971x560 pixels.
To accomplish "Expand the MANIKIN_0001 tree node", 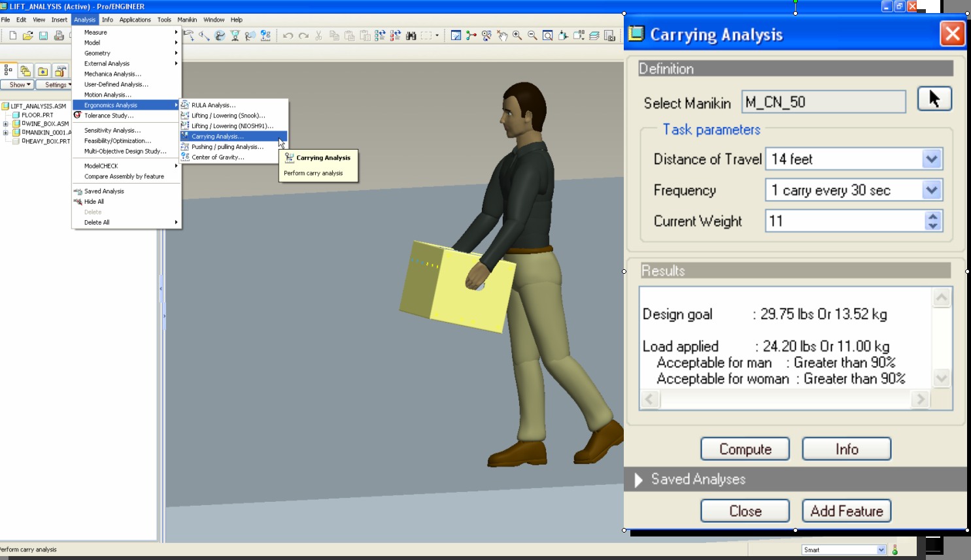I will [6, 133].
